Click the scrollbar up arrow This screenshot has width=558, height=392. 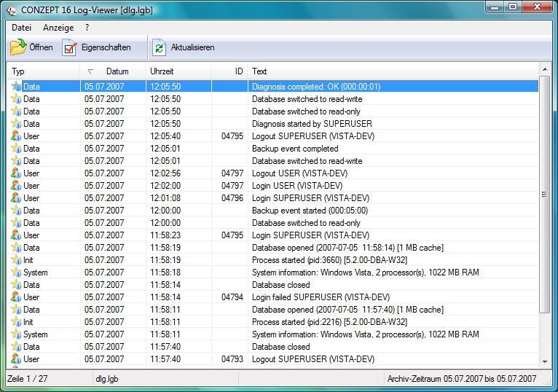545,69
